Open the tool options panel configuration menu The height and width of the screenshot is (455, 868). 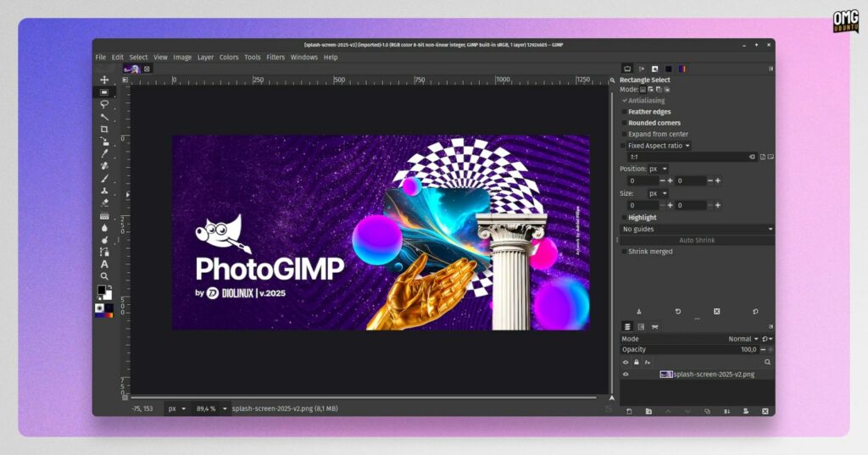coord(771,69)
